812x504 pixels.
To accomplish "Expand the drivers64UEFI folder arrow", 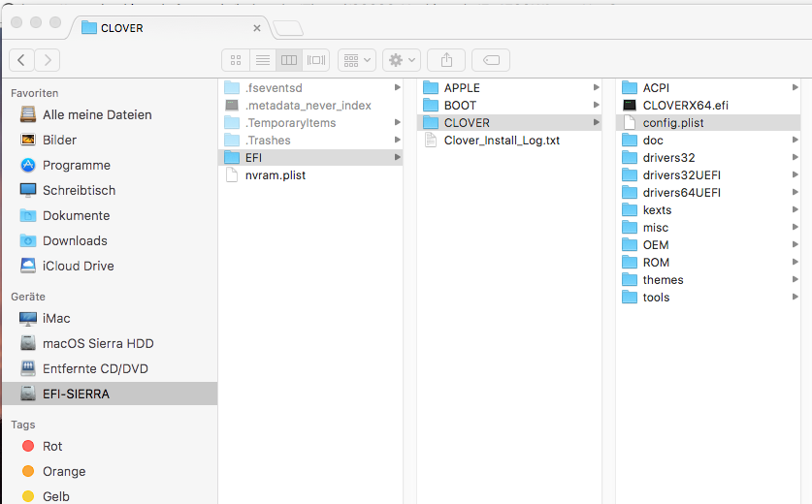I will tap(795, 192).
